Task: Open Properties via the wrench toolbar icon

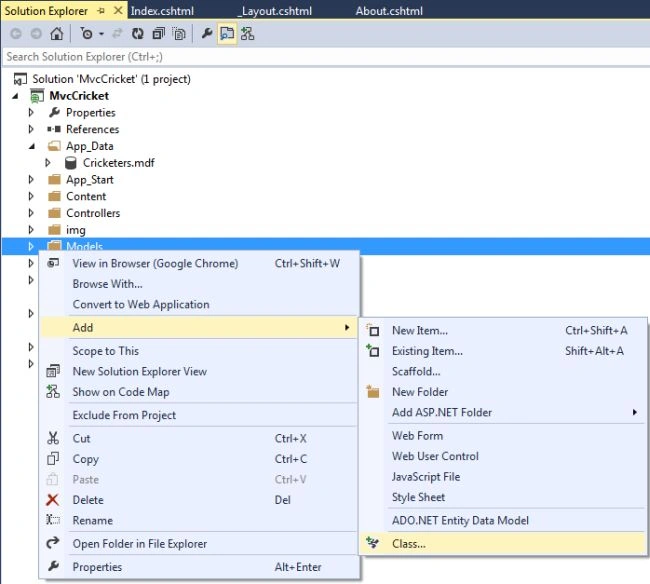Action: (206, 33)
